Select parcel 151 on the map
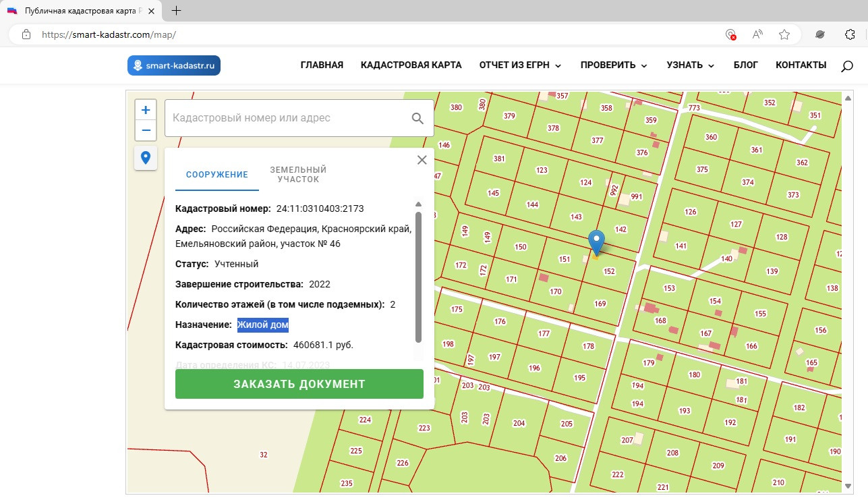 coord(565,259)
